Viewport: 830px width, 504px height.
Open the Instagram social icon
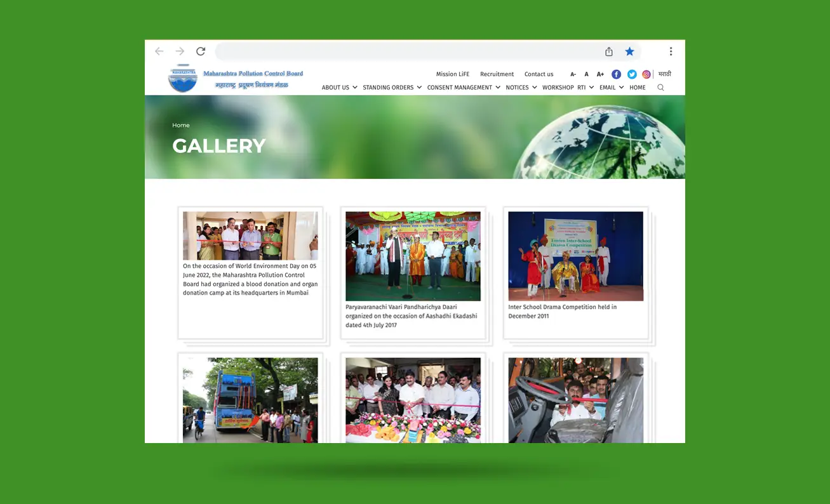tap(646, 74)
